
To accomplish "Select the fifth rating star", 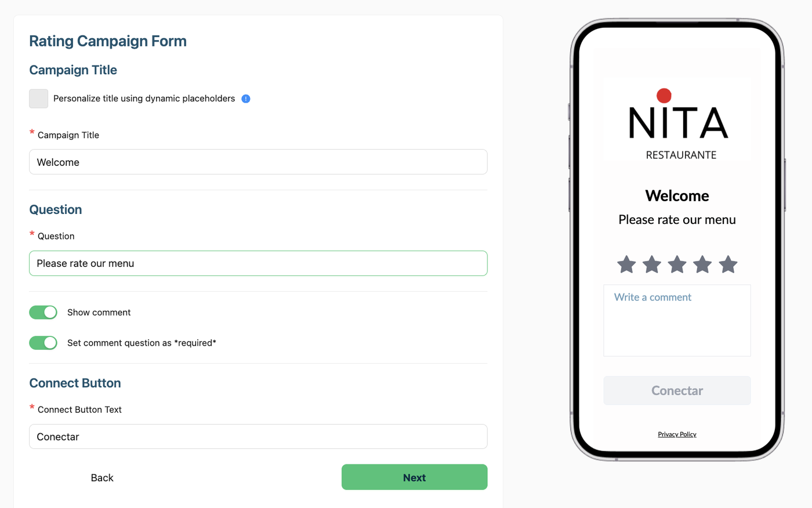I will click(728, 264).
